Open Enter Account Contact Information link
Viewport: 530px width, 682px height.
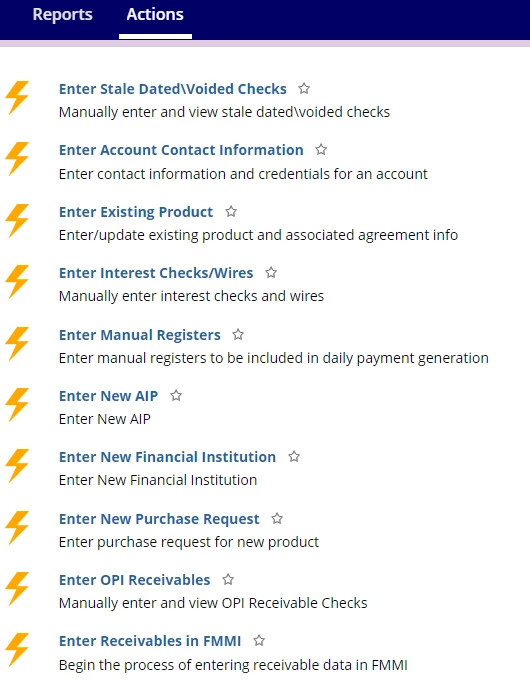pos(181,150)
